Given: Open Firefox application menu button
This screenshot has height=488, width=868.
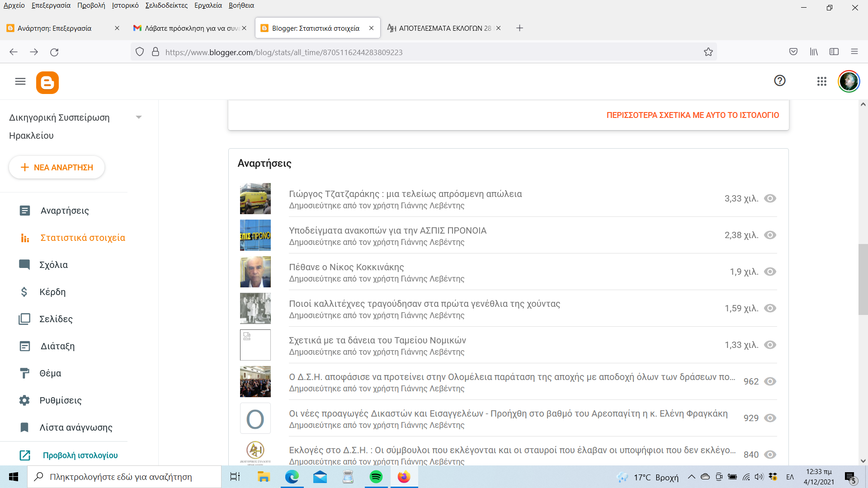Looking at the screenshot, I should [854, 52].
